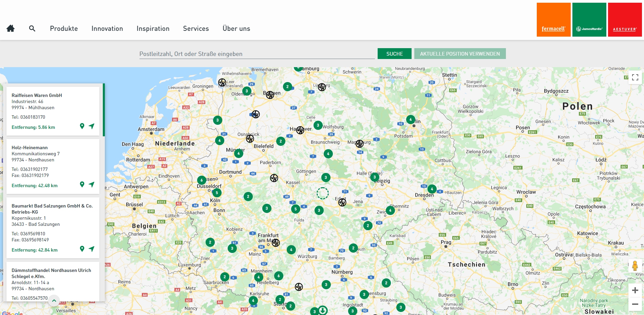This screenshot has width=644, height=315.
Task: Toggle fullscreen map view
Action: tap(635, 77)
